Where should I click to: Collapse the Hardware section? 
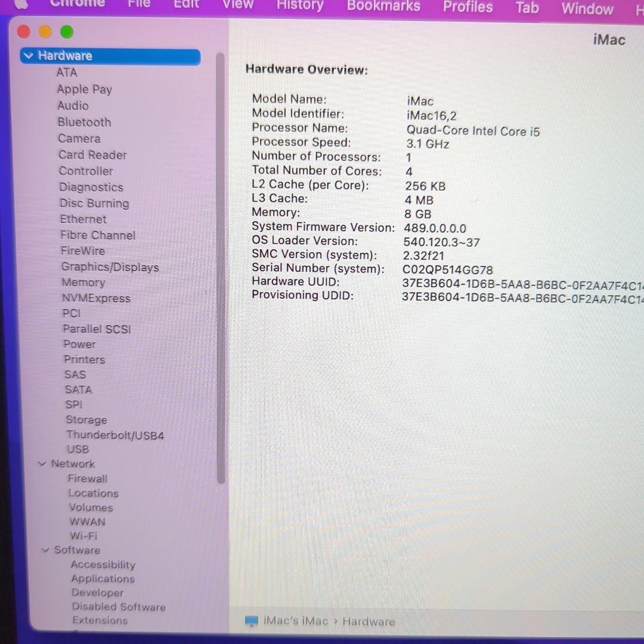point(29,55)
